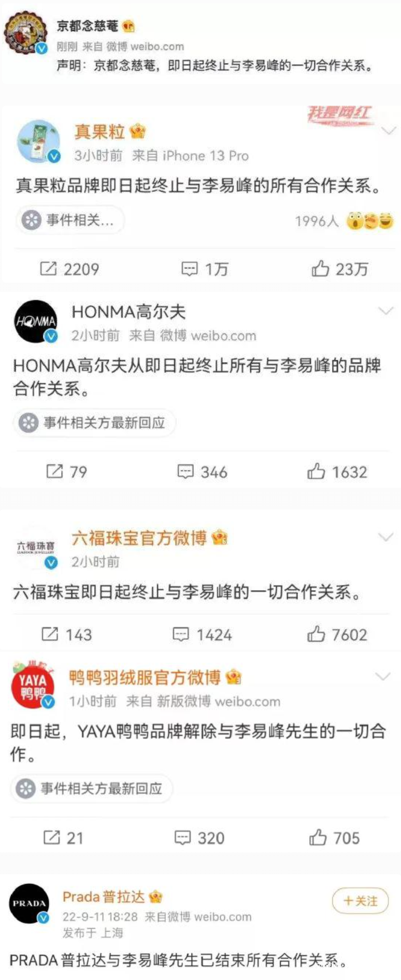Like the 鸭鸭羽绒服 post with 705 likes
This screenshot has width=401, height=980.
pos(335,837)
